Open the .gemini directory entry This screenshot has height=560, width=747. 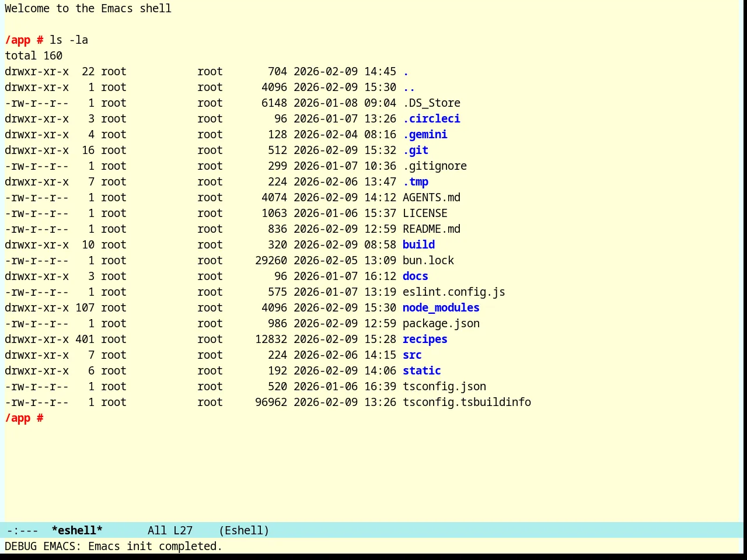425,135
